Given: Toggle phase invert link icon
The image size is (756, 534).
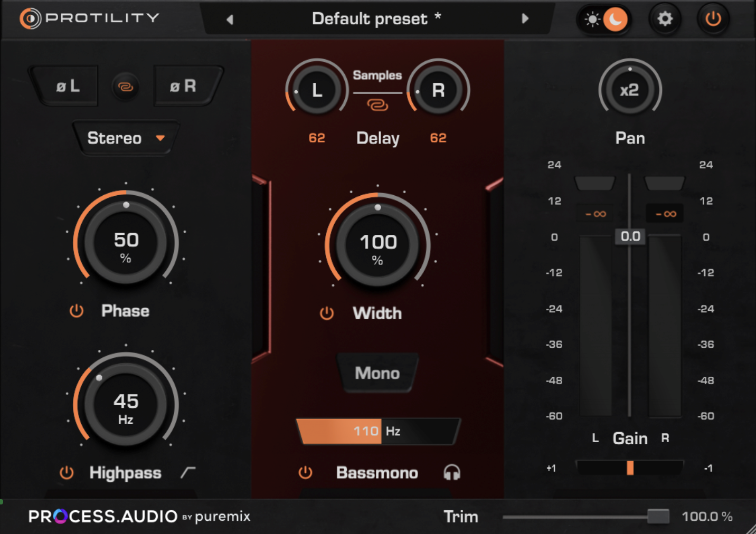Looking at the screenshot, I should click(x=126, y=87).
